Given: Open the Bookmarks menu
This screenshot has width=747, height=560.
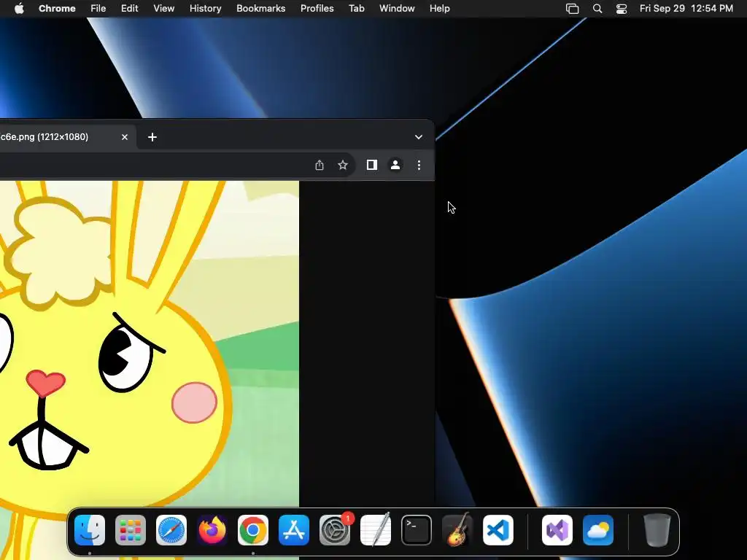Looking at the screenshot, I should click(x=260, y=9).
